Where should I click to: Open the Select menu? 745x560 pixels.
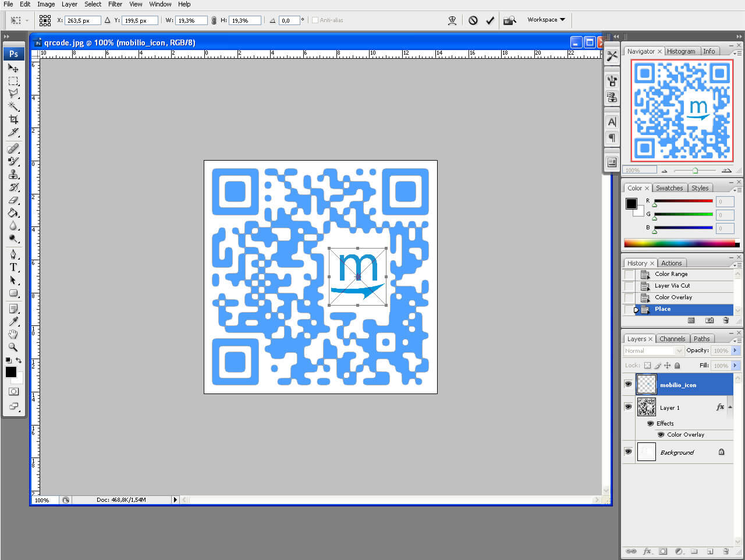point(93,4)
